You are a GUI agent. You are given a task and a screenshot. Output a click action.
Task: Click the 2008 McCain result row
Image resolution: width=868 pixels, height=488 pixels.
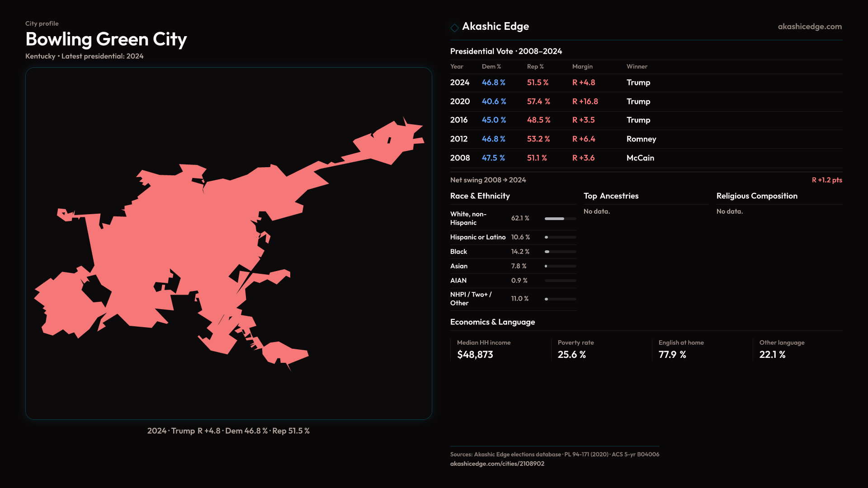[x=640, y=158]
